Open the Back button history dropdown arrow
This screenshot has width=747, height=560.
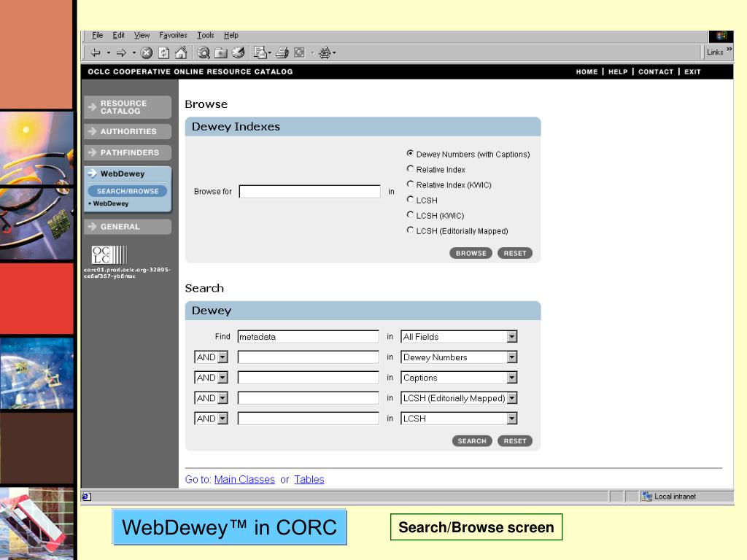(x=109, y=52)
